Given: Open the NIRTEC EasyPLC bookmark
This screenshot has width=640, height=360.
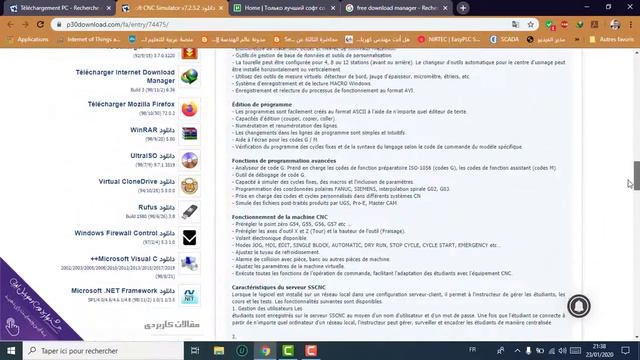Looking at the screenshot, I should point(449,40).
